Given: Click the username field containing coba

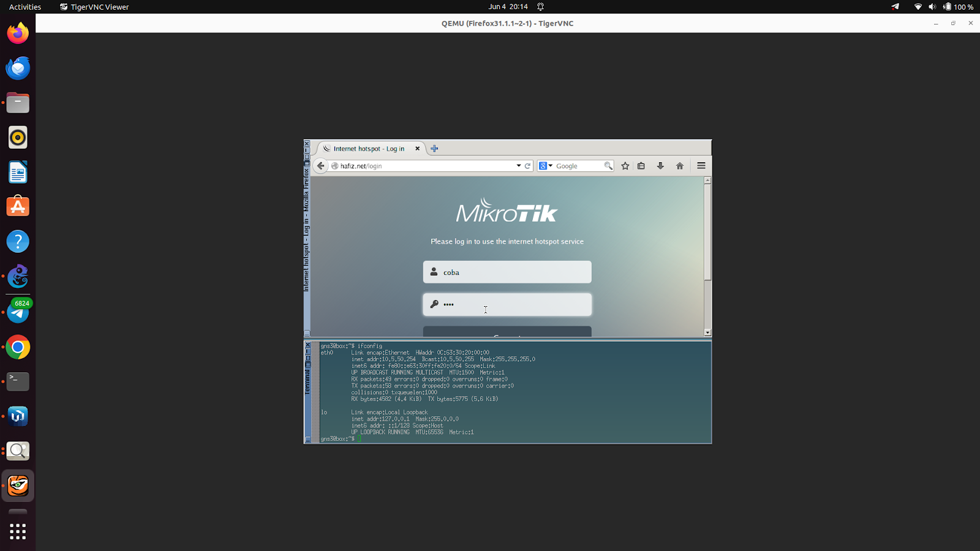Looking at the screenshot, I should [x=507, y=272].
